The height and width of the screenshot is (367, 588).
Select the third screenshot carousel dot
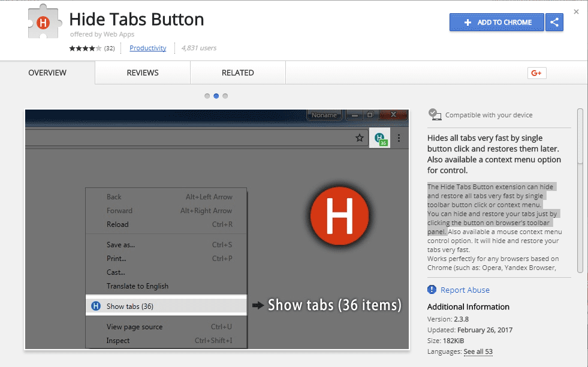coord(225,96)
